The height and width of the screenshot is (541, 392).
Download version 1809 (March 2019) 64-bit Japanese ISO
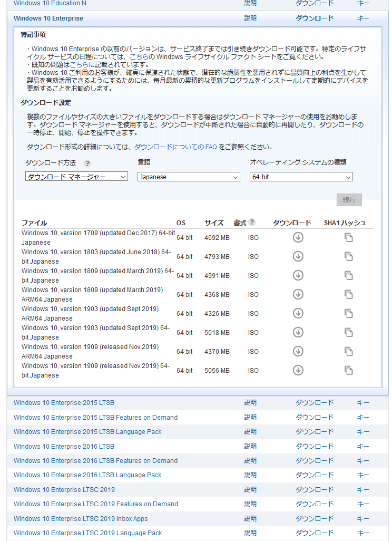(298, 275)
